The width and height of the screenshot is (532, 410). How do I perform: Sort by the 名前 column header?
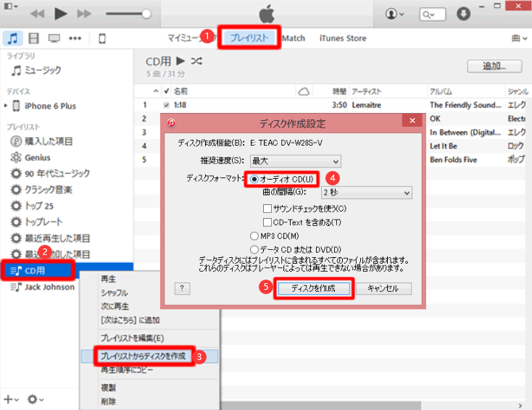coord(180,91)
